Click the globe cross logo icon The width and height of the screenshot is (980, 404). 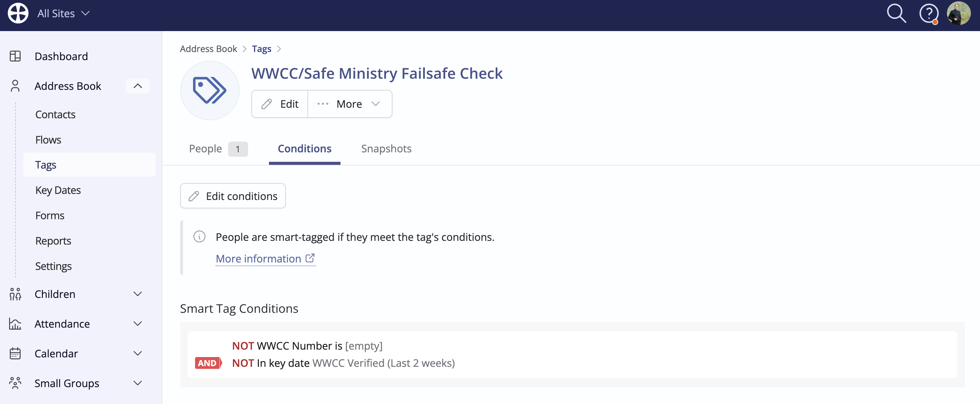[18, 13]
